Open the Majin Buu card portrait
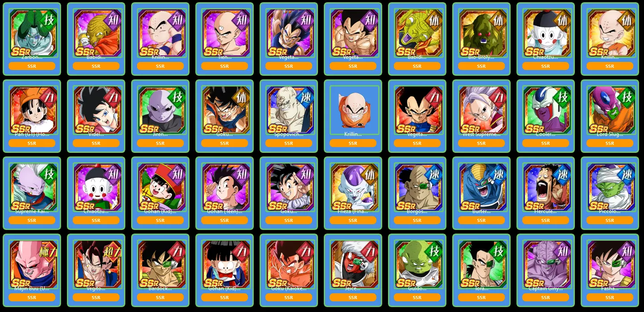Image resolution: width=644 pixels, height=312 pixels. click(32, 265)
